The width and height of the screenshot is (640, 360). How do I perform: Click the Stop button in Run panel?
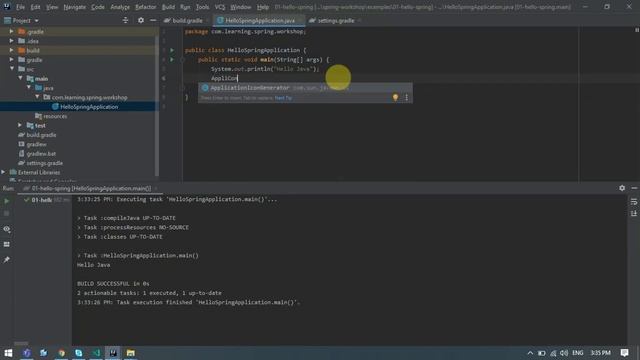pos(7,213)
